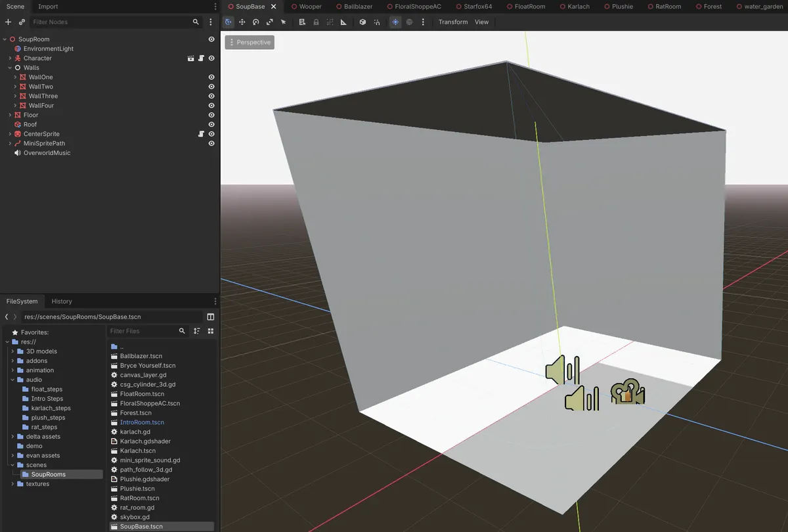Select the Roof node

tap(30, 124)
